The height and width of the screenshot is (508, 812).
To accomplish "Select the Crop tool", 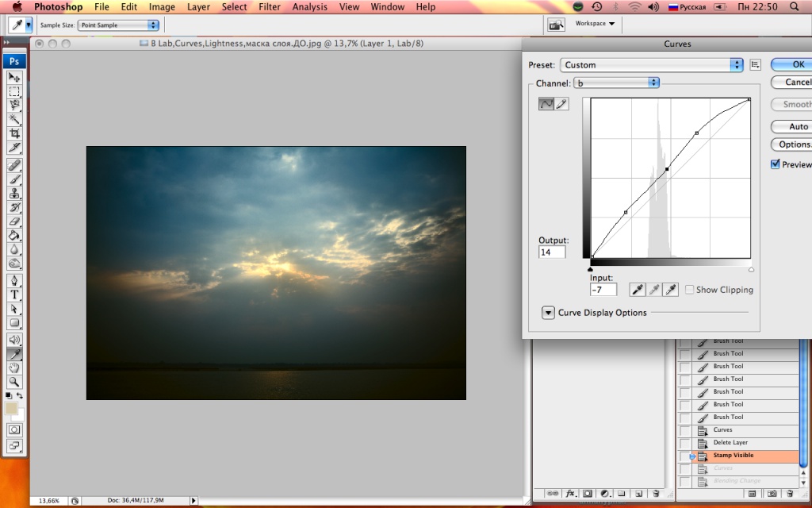I will (14, 133).
